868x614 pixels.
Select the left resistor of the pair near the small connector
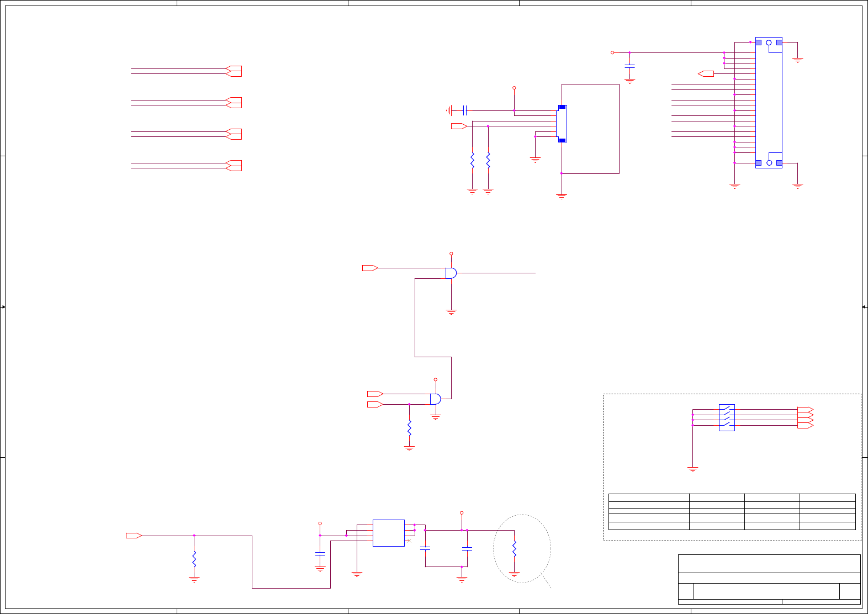(472, 161)
